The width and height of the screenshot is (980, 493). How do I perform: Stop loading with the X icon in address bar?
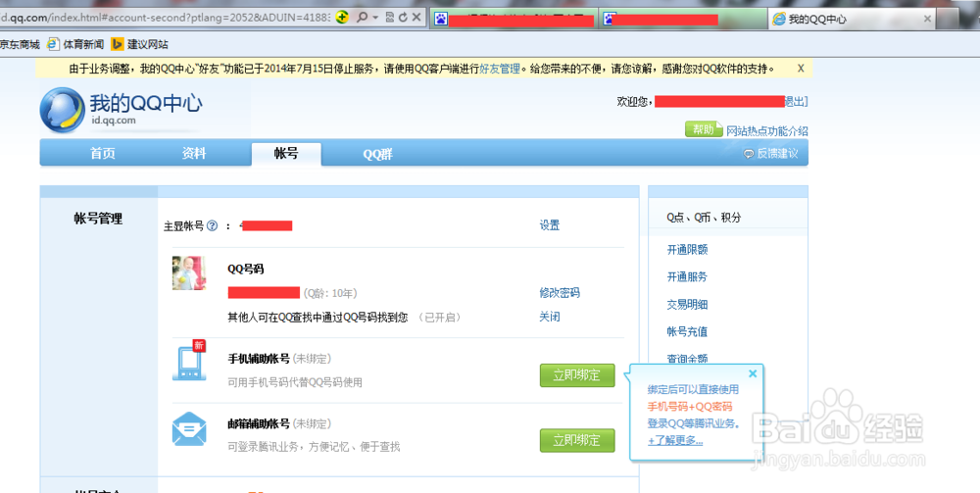[x=416, y=18]
